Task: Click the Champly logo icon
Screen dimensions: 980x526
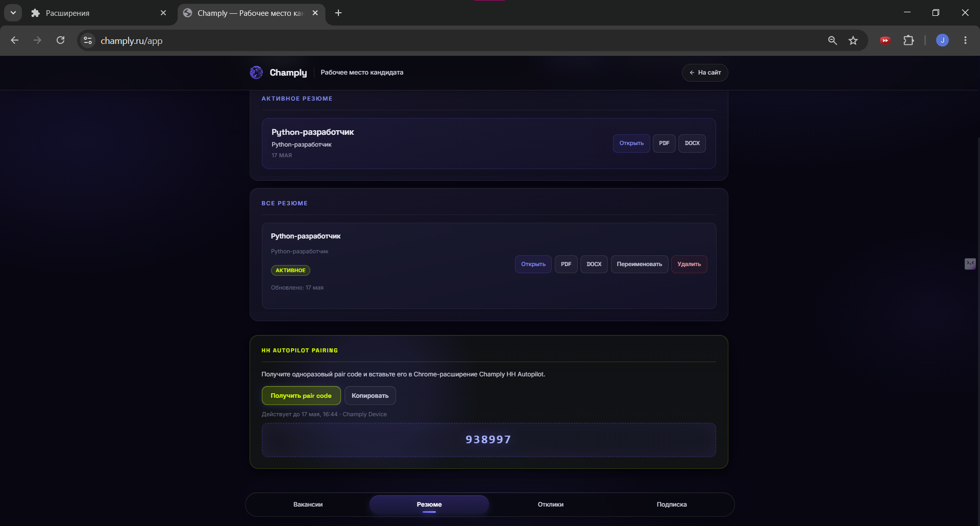Action: coord(256,73)
